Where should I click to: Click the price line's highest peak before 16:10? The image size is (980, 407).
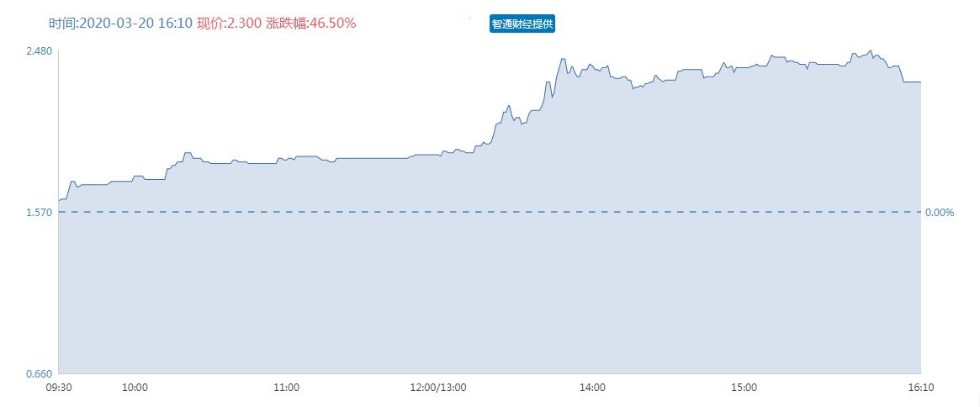point(871,50)
